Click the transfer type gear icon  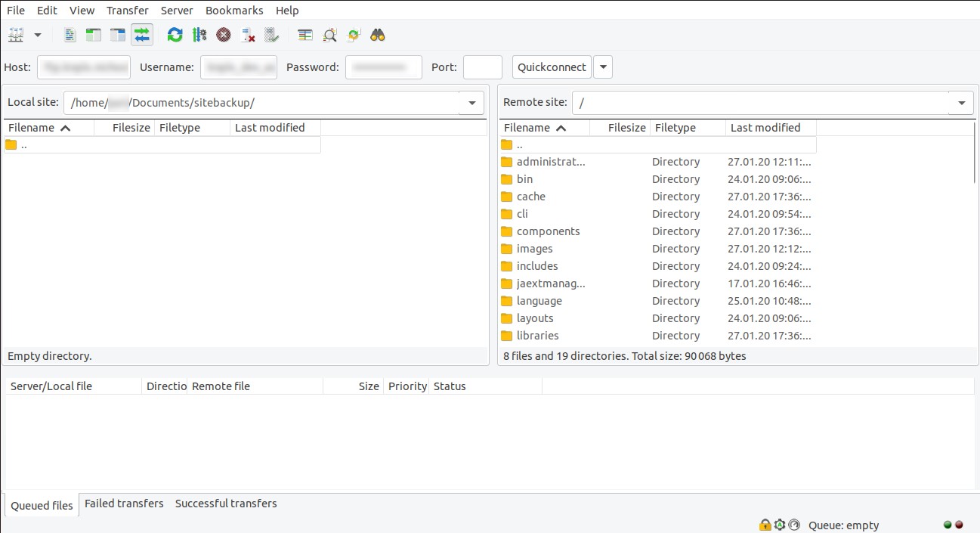click(x=780, y=525)
